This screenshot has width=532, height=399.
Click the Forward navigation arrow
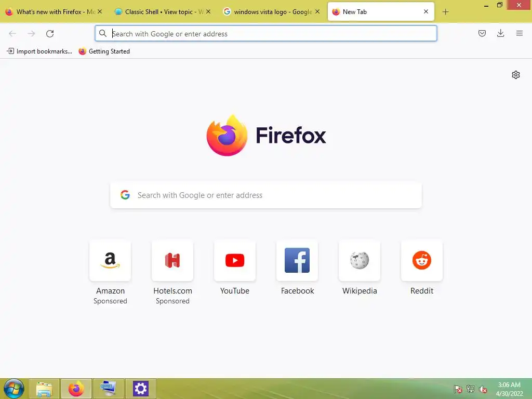[x=31, y=33]
